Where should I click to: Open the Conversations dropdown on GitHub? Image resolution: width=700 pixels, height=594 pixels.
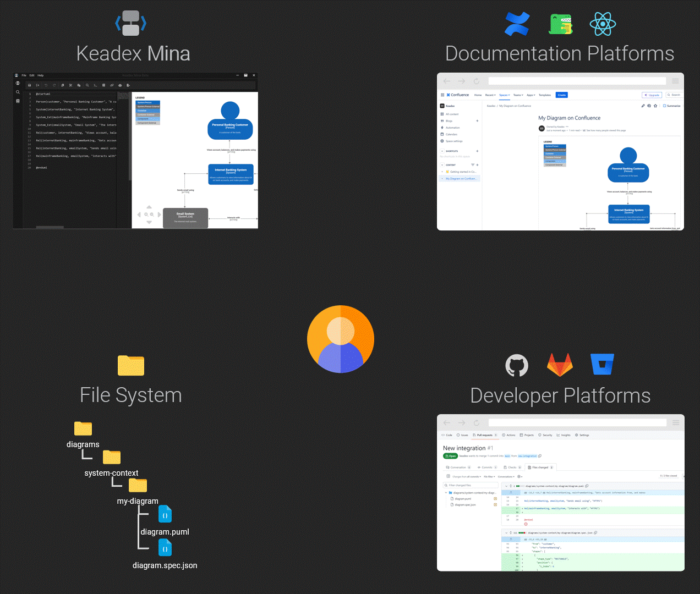tap(506, 477)
